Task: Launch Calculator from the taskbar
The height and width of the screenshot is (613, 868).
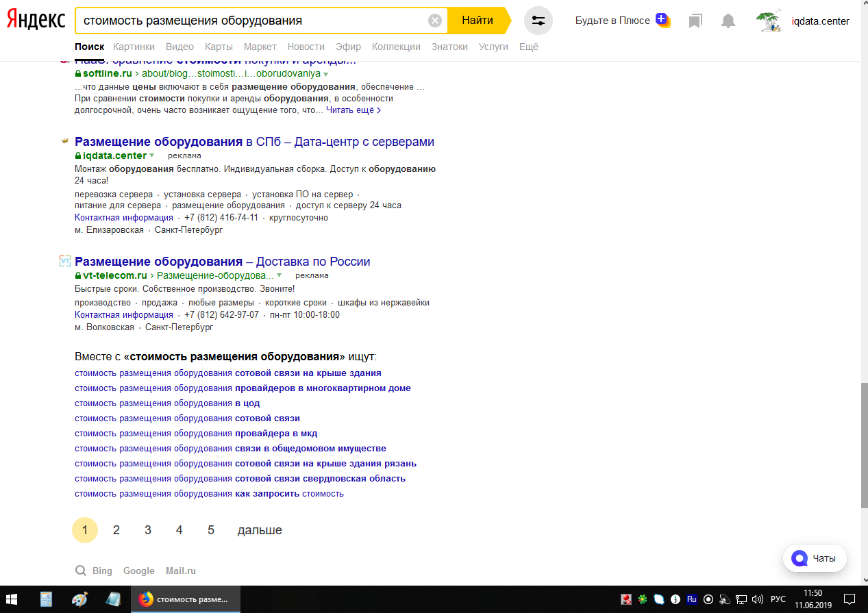Action: (47, 599)
